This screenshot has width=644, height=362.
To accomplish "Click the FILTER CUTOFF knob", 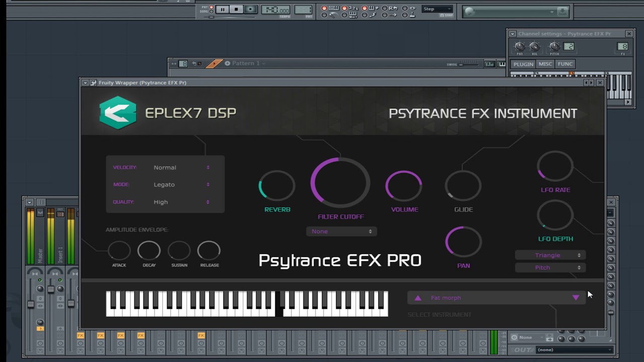I will [x=341, y=183].
